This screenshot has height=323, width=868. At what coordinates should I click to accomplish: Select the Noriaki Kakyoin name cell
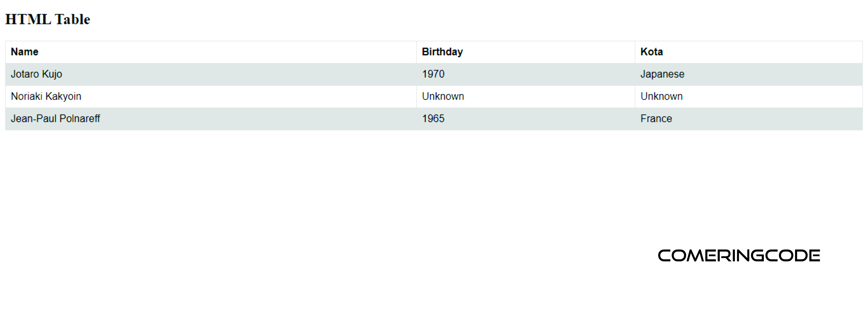(46, 96)
